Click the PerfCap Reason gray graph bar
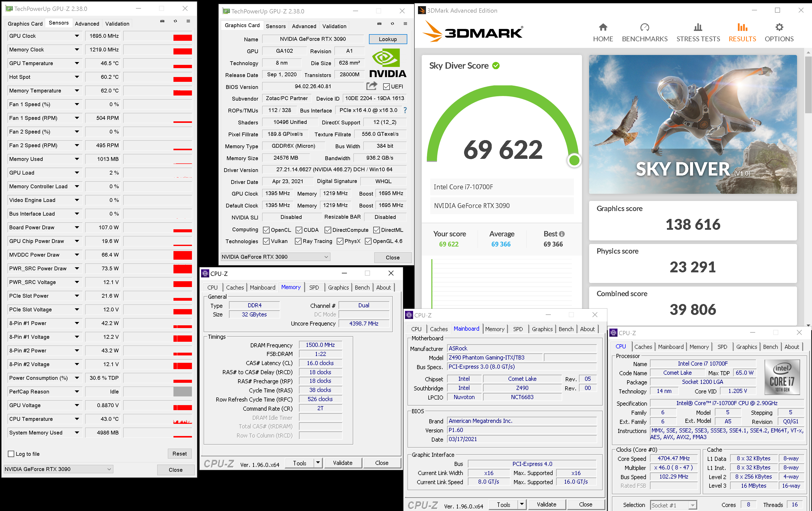The image size is (812, 511). click(182, 391)
